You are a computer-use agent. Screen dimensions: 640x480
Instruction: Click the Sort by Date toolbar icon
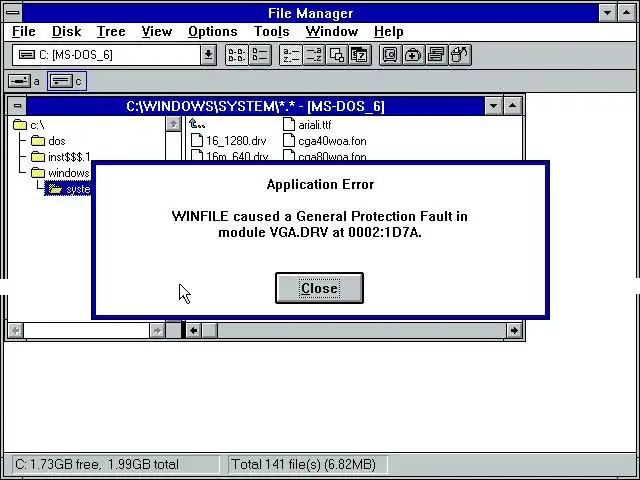pos(360,55)
